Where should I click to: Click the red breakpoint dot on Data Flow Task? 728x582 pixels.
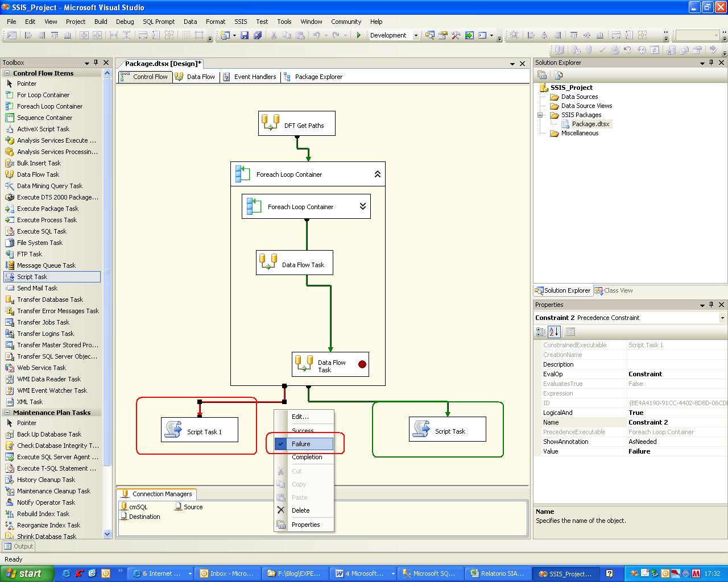[362, 364]
